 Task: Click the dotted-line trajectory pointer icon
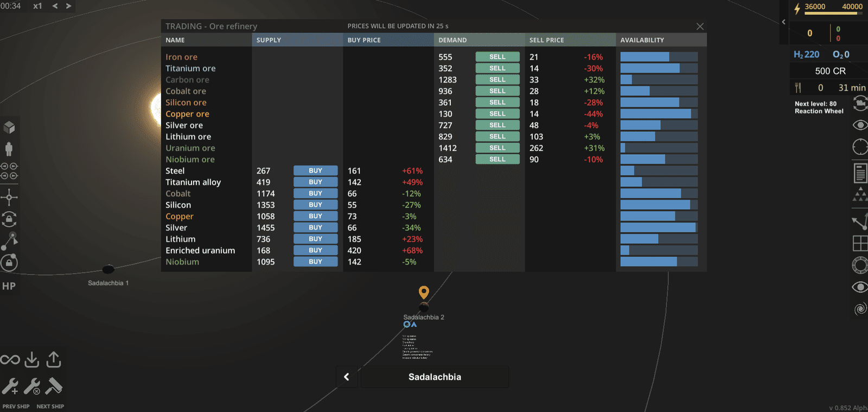[x=9, y=241]
